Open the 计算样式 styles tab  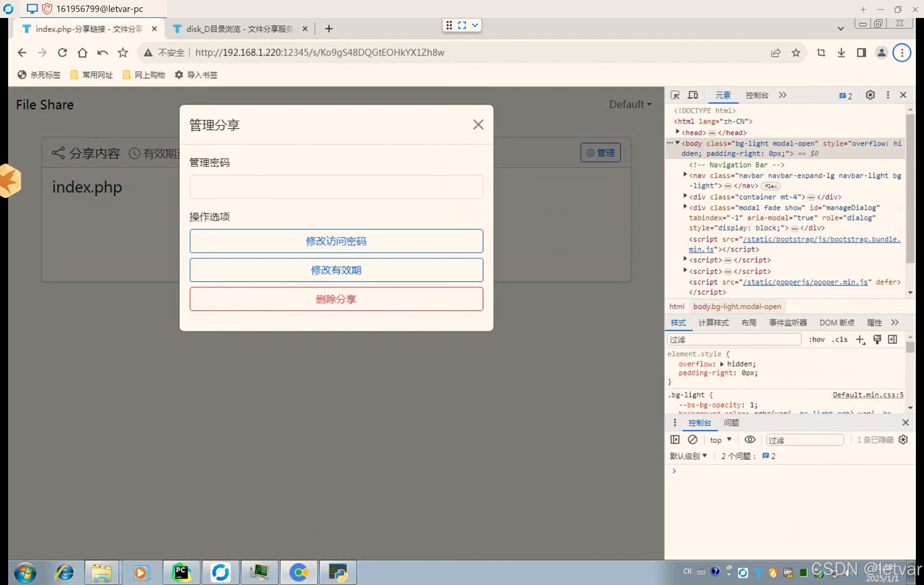713,322
